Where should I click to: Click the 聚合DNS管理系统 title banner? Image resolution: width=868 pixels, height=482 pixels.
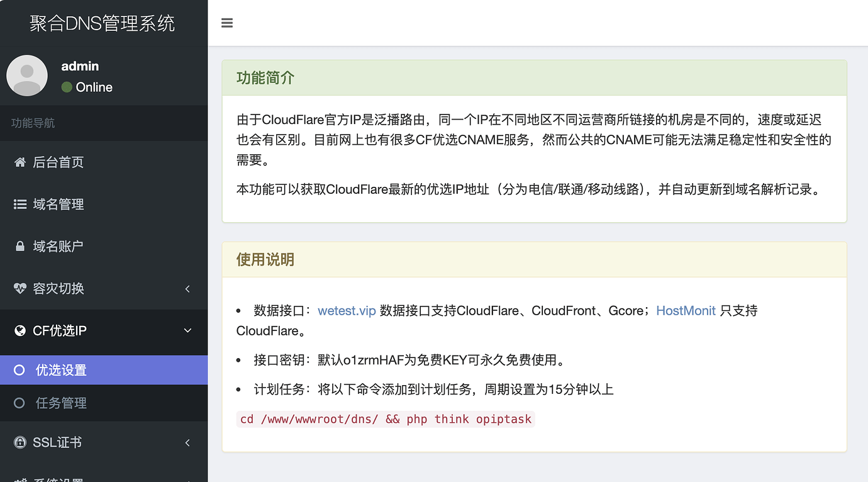(x=101, y=22)
